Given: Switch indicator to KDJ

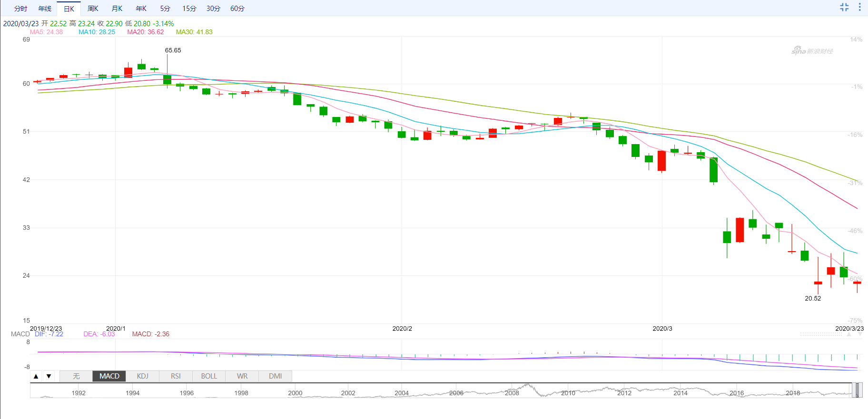Looking at the screenshot, I should [142, 376].
